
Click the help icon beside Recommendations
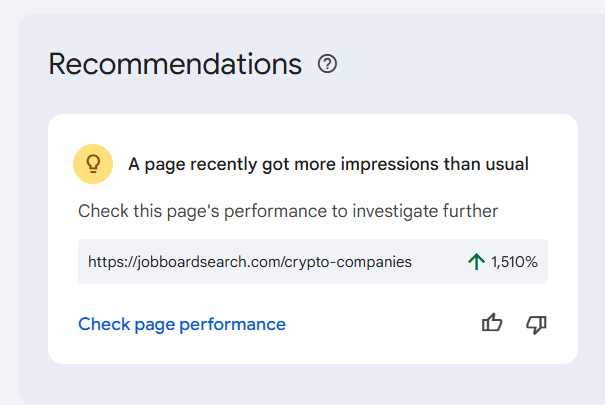tap(327, 64)
